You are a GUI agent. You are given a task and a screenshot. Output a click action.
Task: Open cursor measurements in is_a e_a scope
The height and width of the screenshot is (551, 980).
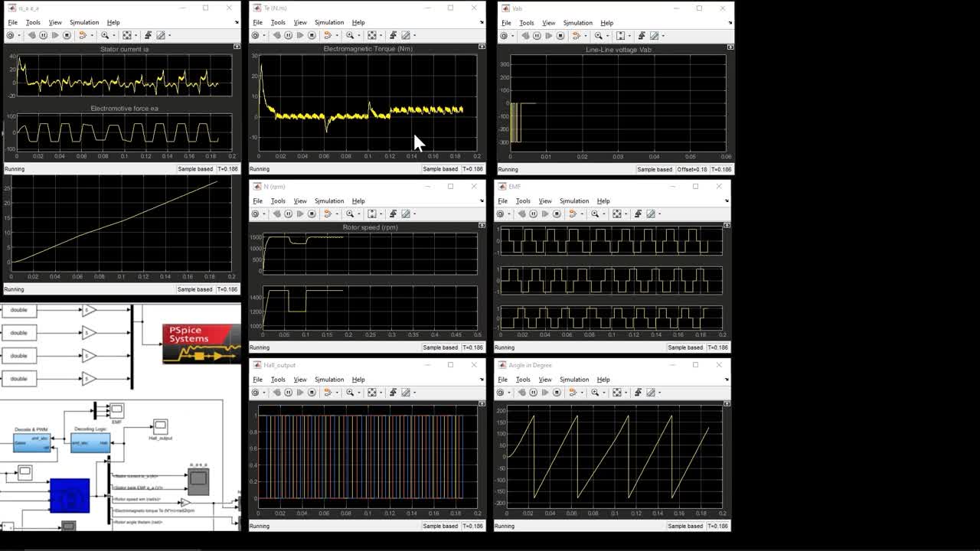tap(161, 35)
